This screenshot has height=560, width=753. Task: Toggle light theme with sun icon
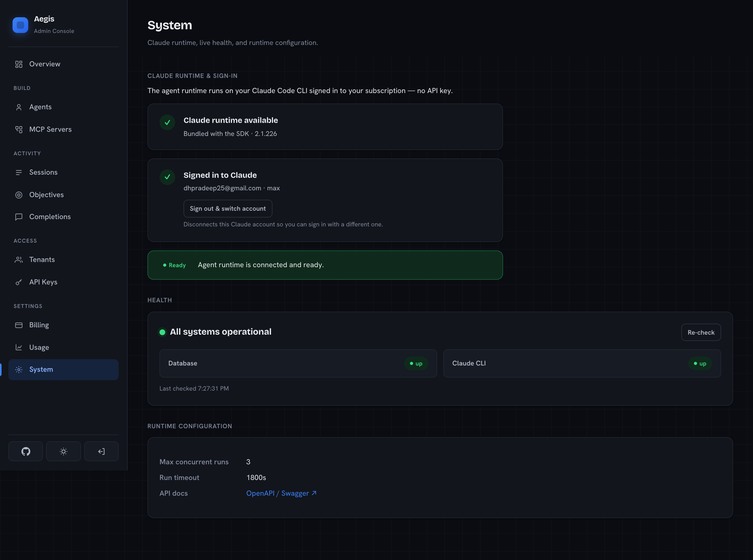(63, 451)
